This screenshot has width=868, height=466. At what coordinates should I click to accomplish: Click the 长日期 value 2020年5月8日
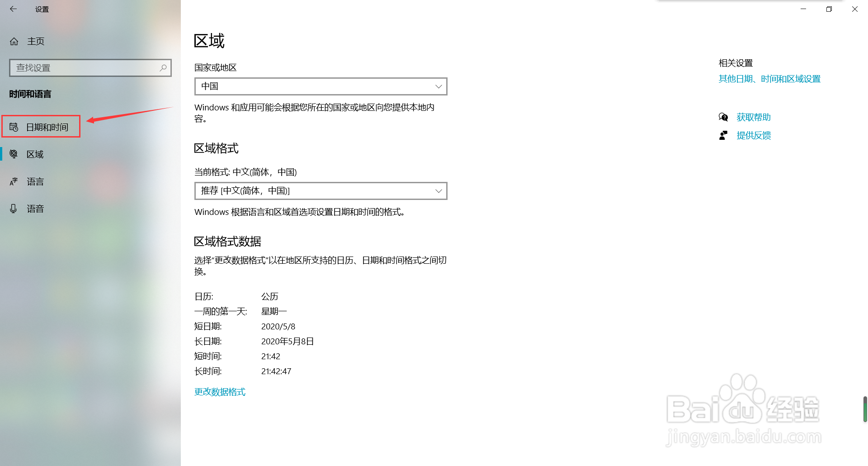coord(288,342)
